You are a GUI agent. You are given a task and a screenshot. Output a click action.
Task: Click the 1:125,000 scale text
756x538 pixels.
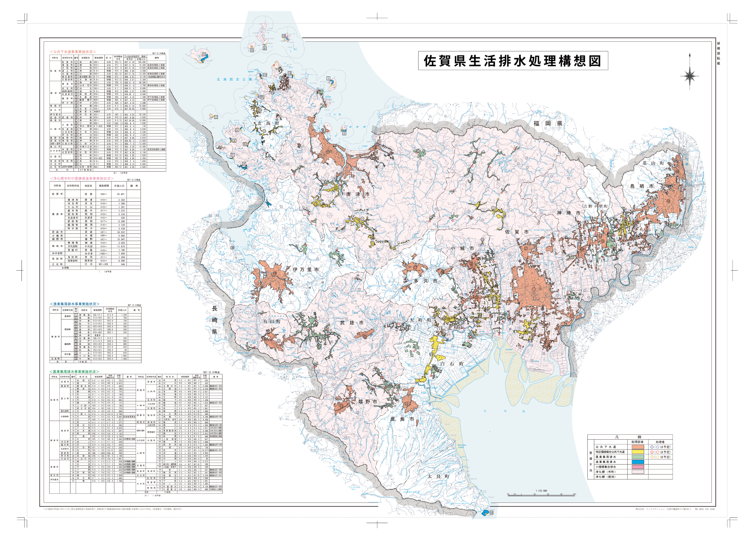[542, 491]
